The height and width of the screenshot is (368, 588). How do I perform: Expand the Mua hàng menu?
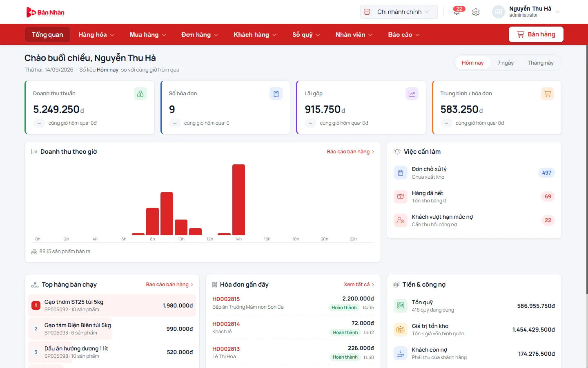tap(148, 35)
